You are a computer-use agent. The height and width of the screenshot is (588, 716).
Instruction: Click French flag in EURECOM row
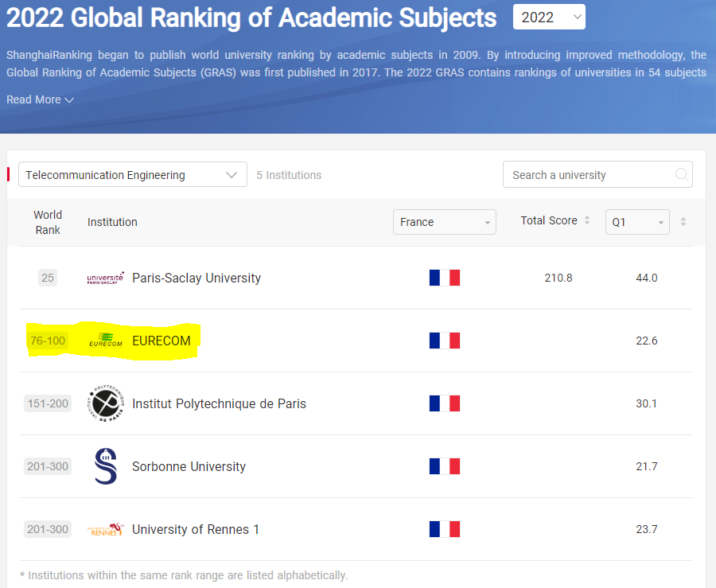click(444, 341)
